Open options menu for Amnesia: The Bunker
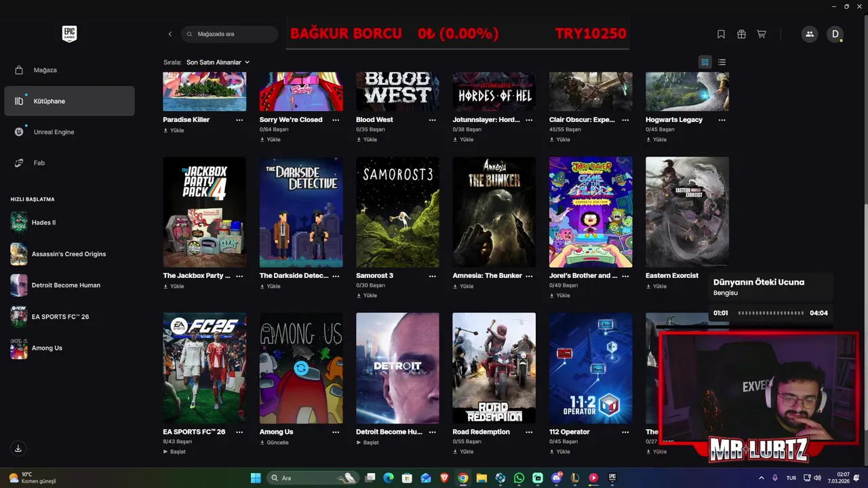The width and height of the screenshot is (868, 488). [x=529, y=276]
